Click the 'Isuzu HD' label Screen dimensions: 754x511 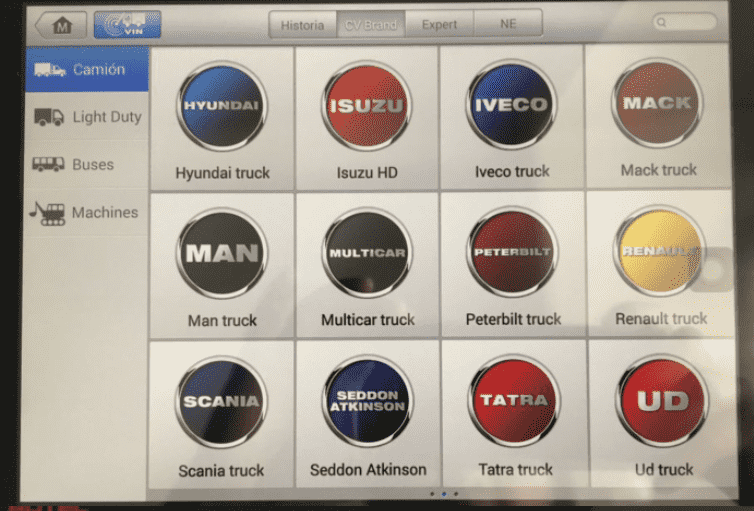pyautogui.click(x=367, y=172)
